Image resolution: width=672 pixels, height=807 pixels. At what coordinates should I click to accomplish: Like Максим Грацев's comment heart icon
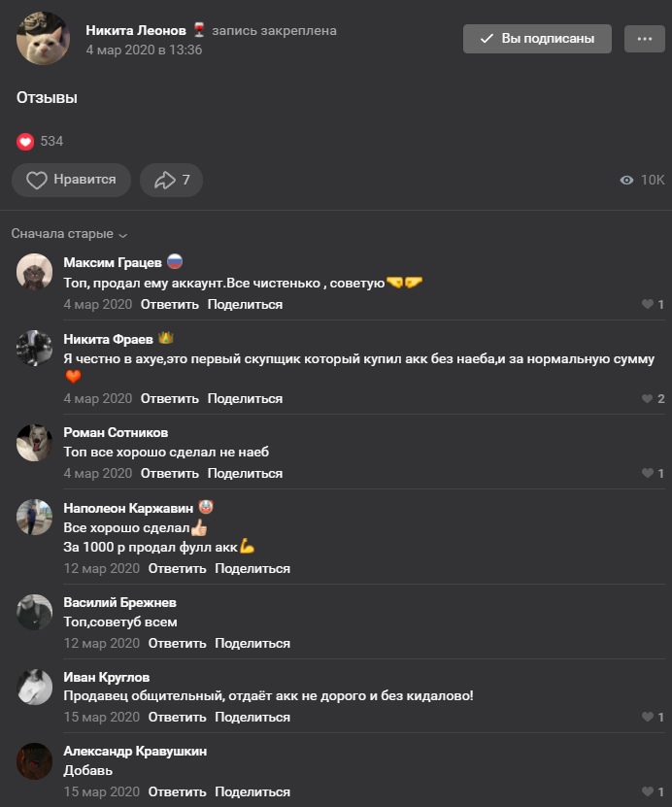point(648,305)
